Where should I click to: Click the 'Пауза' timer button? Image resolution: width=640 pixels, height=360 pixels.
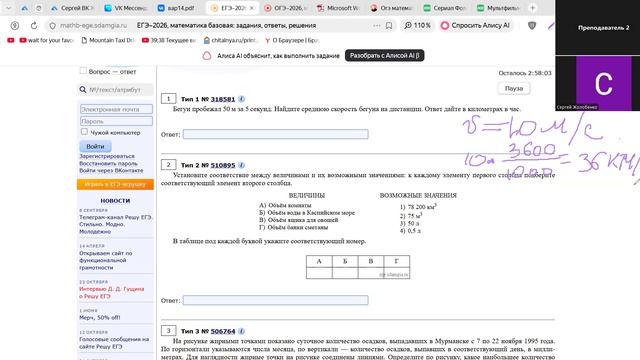(513, 88)
